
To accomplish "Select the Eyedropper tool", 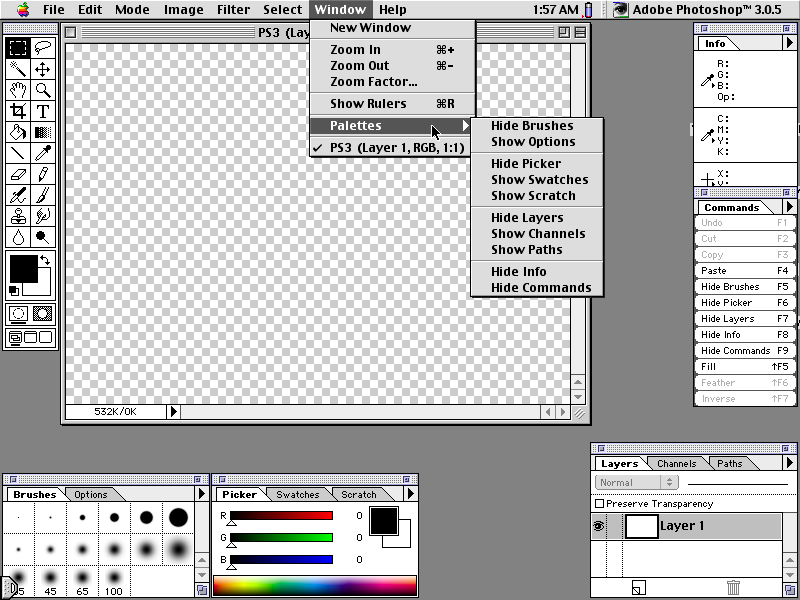I will [x=43, y=153].
